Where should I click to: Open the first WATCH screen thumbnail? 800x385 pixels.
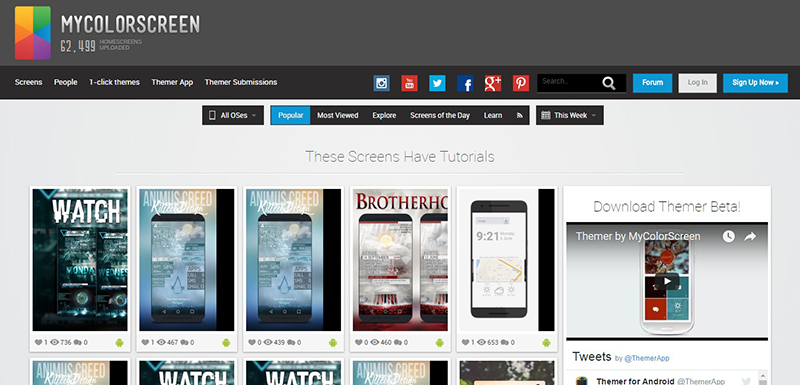[x=80, y=260]
